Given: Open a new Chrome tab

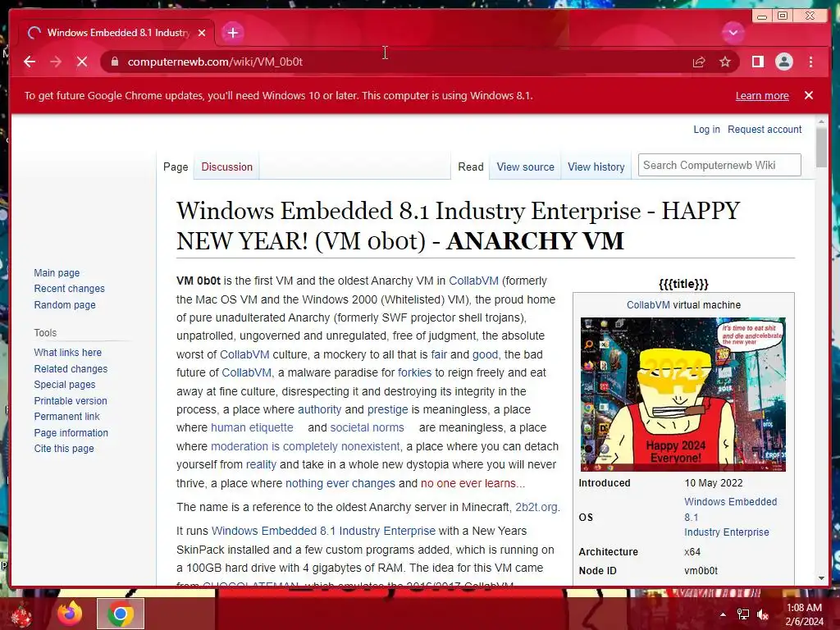Looking at the screenshot, I should (x=232, y=33).
